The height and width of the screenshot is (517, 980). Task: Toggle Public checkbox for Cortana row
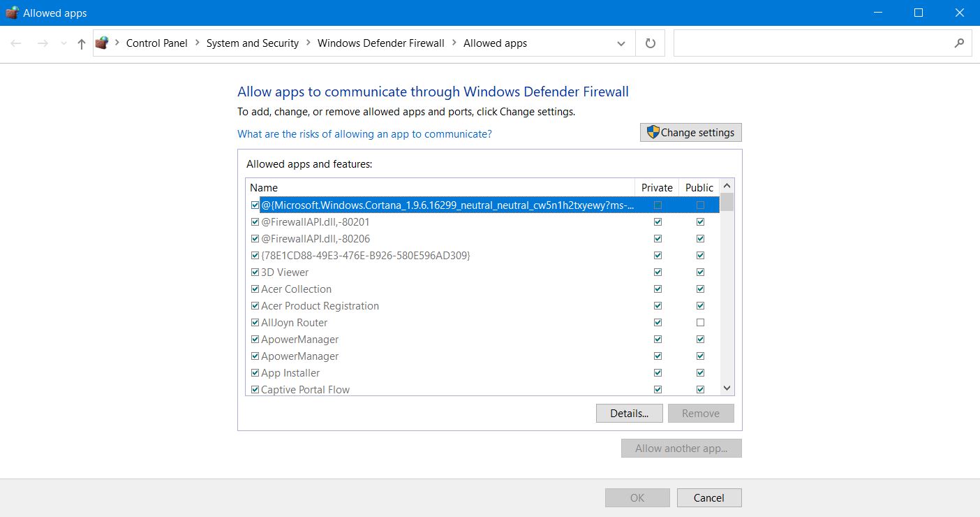[700, 205]
